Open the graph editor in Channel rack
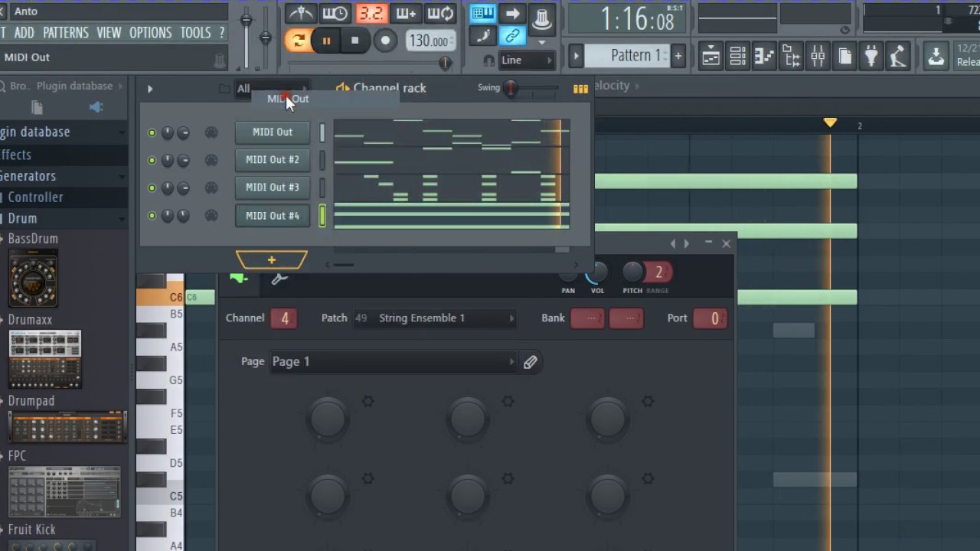980x551 pixels. point(580,89)
